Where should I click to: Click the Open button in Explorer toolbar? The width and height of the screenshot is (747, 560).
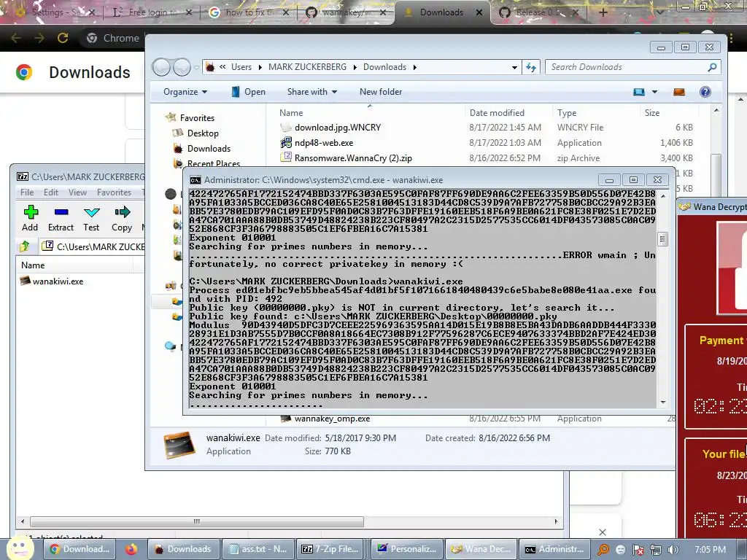coord(248,92)
